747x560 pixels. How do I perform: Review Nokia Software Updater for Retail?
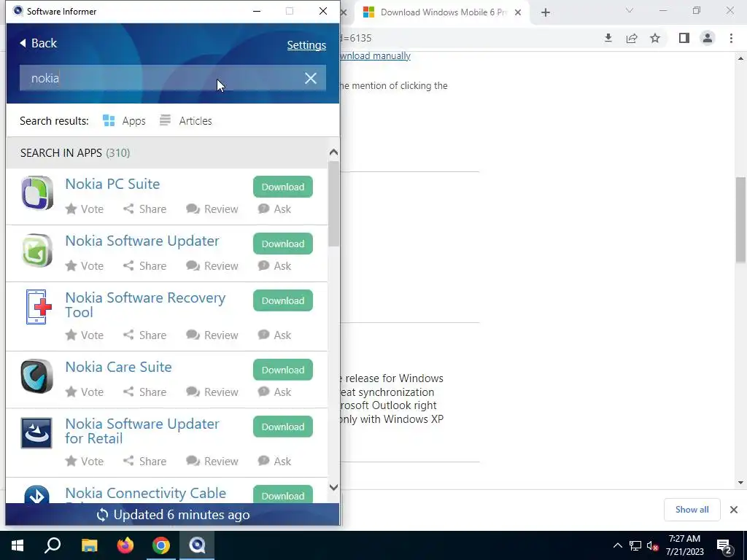(212, 462)
